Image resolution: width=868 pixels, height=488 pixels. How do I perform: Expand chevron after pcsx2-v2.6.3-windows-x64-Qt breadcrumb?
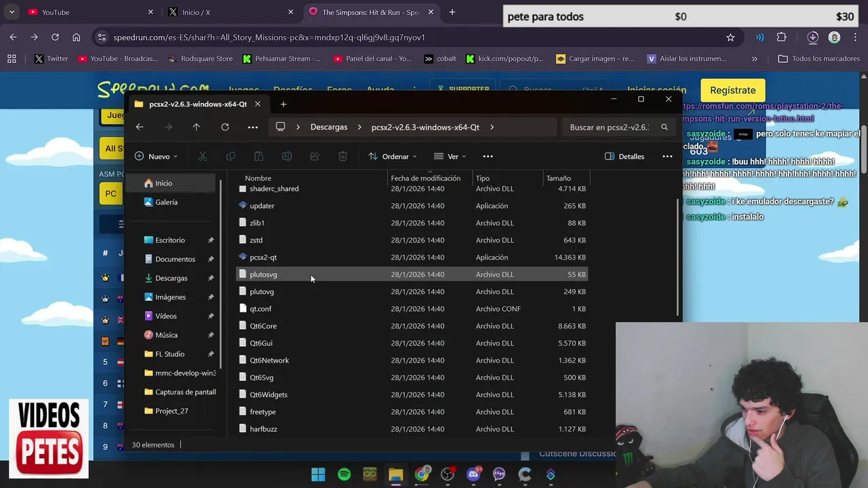point(492,127)
